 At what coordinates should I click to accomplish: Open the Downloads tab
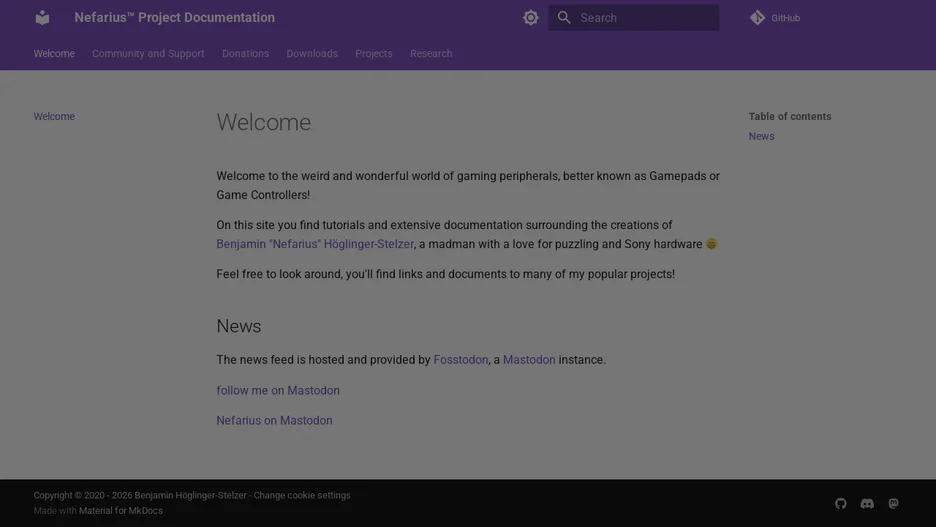pos(312,54)
